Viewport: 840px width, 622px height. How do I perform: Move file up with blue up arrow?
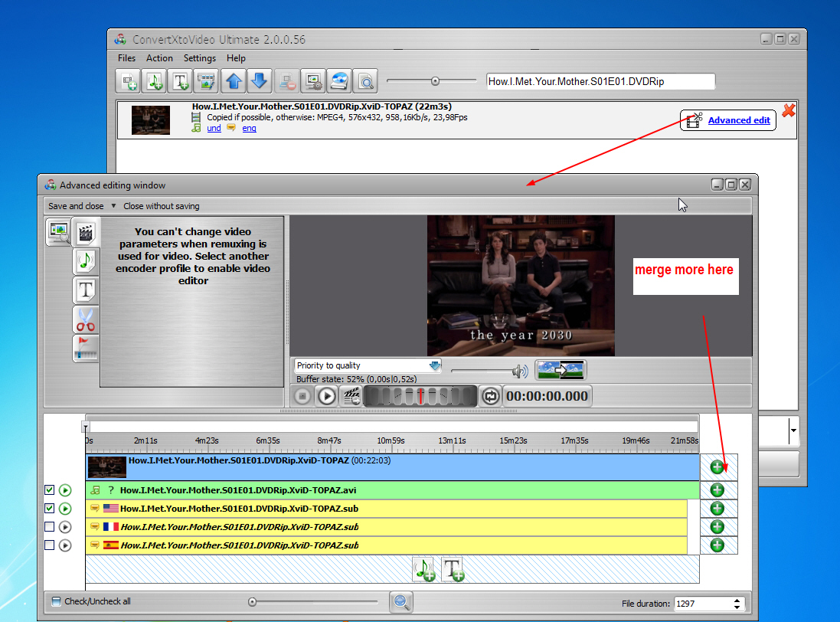[234, 81]
